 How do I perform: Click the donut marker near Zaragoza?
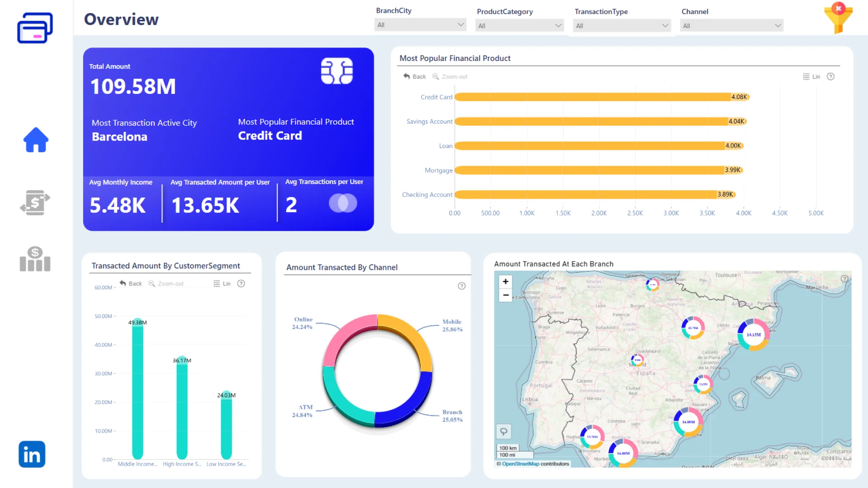click(693, 328)
